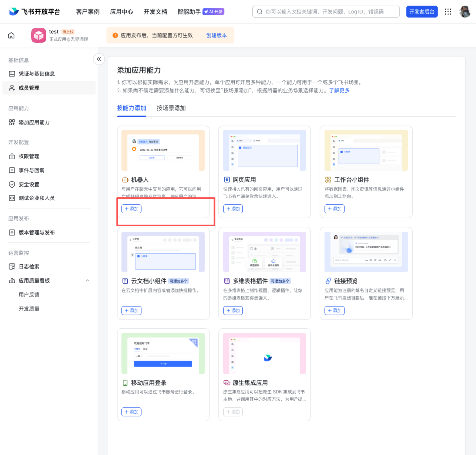Screen dimensions: 476x455
Task: Collapse the left sidebar with the chevron button
Action: 99,59
